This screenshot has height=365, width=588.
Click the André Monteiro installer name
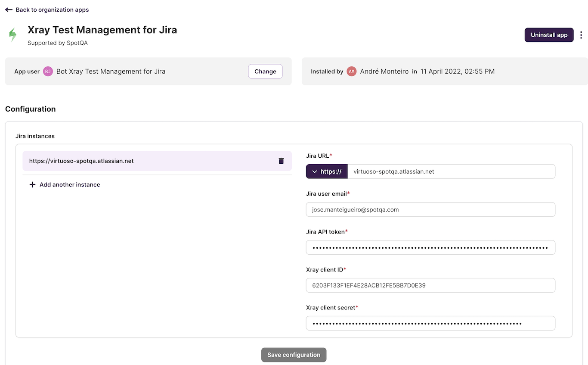click(384, 72)
